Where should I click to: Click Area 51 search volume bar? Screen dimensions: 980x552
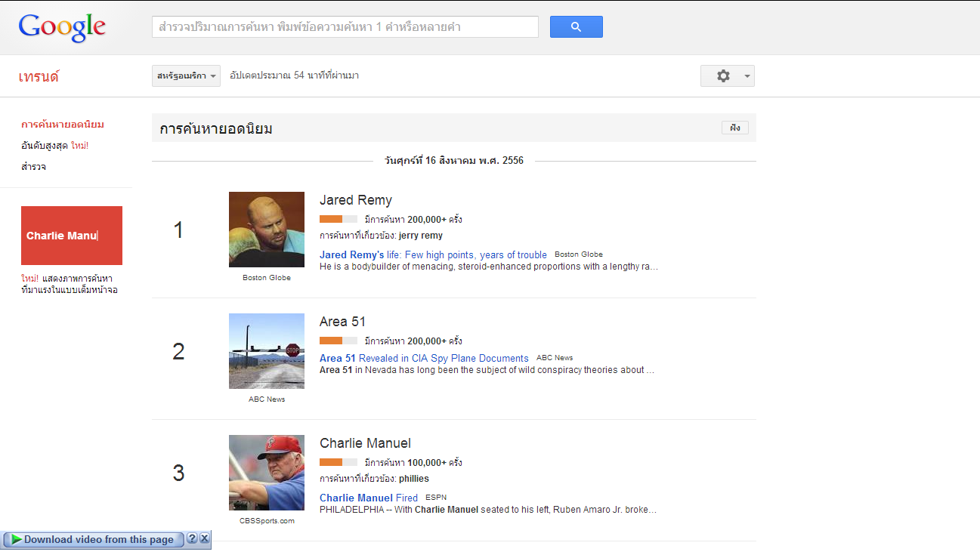[339, 341]
